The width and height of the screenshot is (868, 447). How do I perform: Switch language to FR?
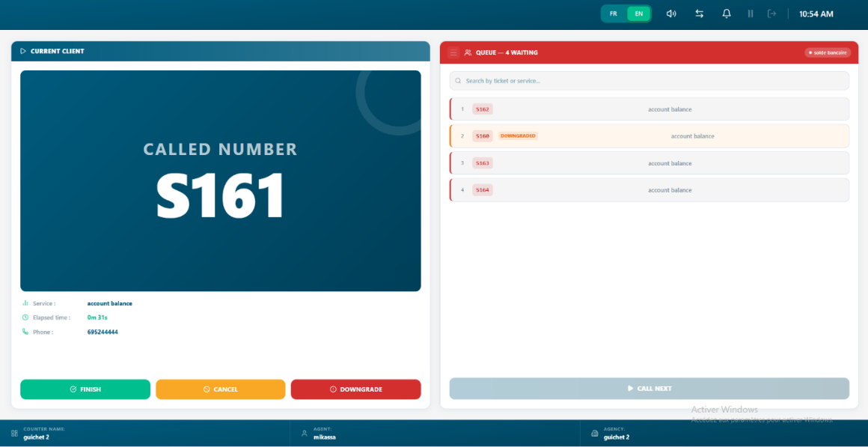pos(614,13)
